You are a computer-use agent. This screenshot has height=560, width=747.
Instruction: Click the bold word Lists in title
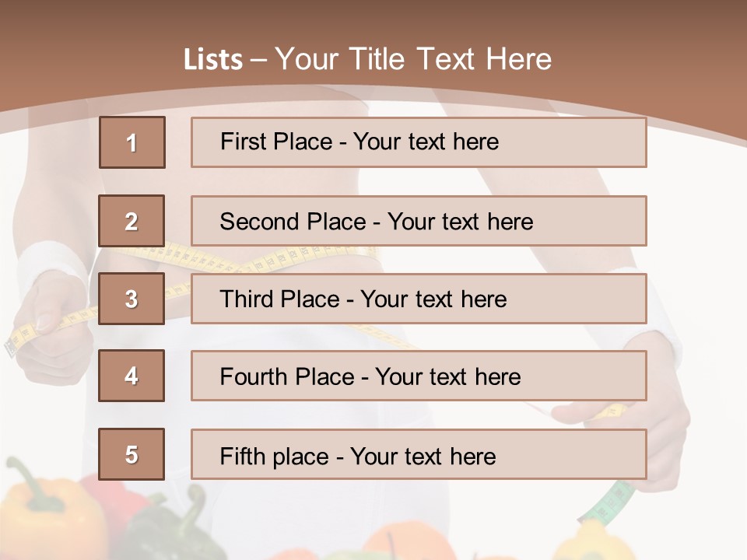[213, 60]
